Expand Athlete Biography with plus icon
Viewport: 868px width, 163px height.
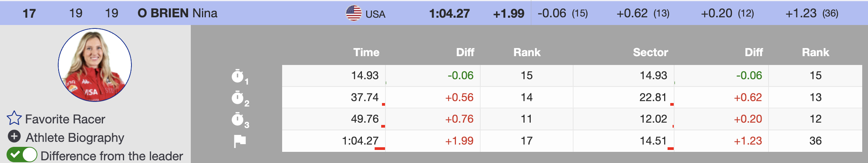(14, 136)
